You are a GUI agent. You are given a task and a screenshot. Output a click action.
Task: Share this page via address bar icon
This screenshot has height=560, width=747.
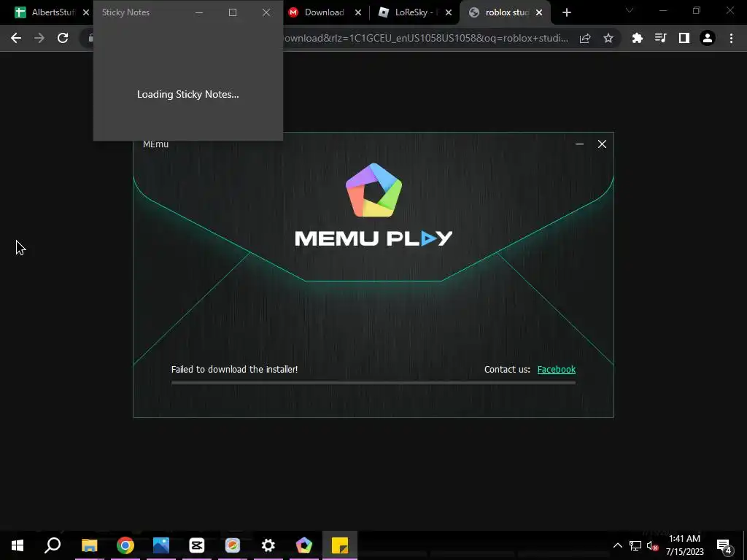[585, 38]
